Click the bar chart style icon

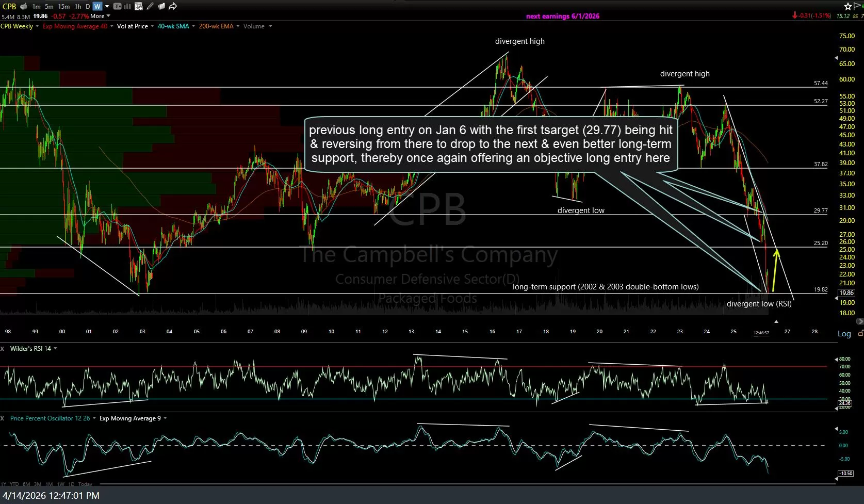[x=127, y=6]
